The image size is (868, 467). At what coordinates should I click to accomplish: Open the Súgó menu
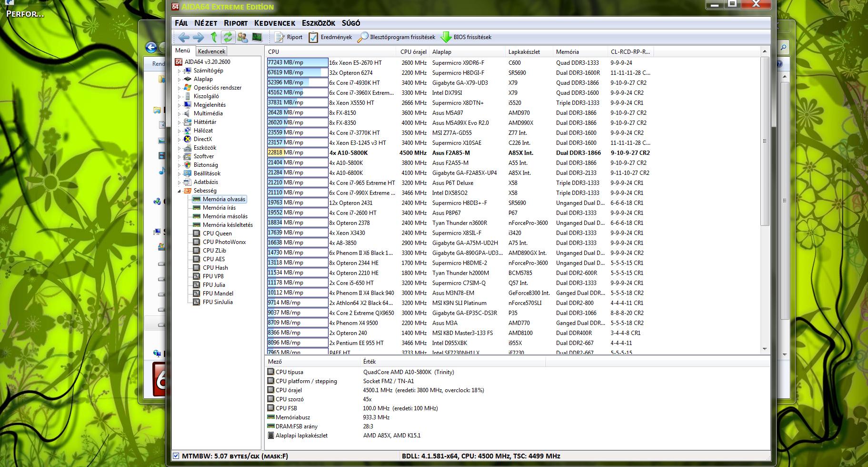click(351, 23)
